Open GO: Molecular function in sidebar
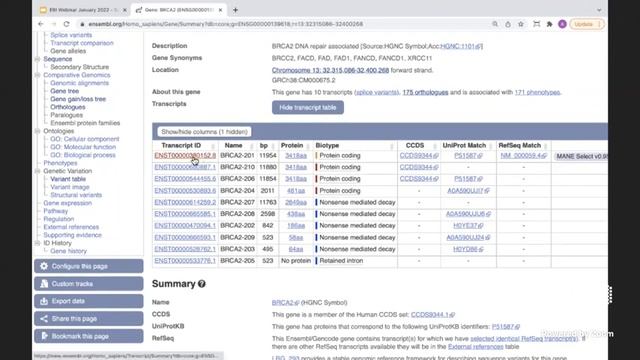The image size is (640, 360). (83, 147)
